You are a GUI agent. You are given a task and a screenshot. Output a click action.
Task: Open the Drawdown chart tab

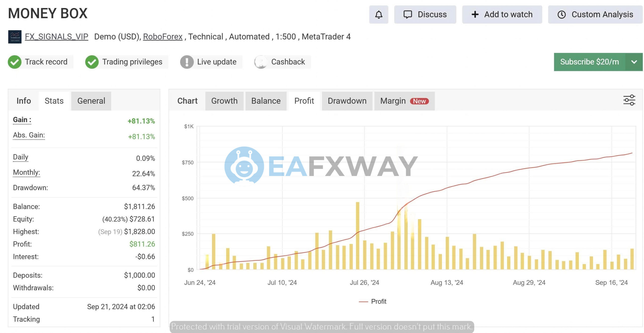tap(347, 101)
